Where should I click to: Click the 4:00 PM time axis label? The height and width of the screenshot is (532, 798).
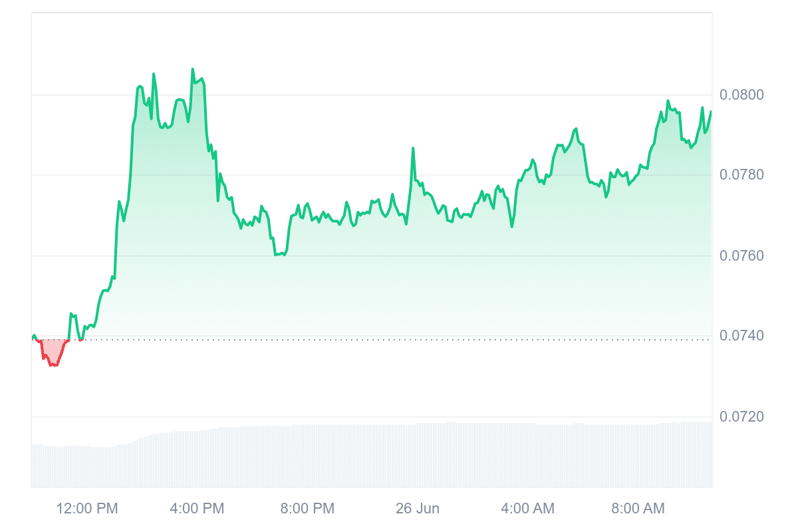(x=197, y=509)
